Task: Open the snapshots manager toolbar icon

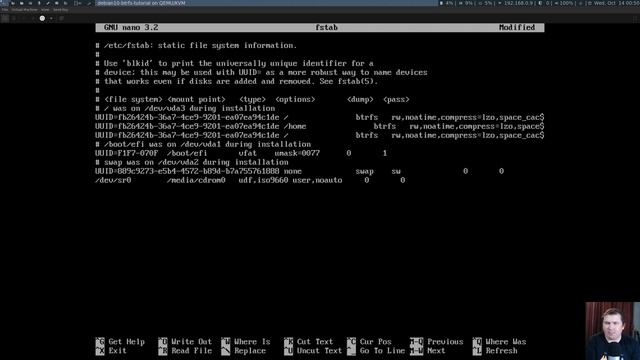Action: point(61,18)
